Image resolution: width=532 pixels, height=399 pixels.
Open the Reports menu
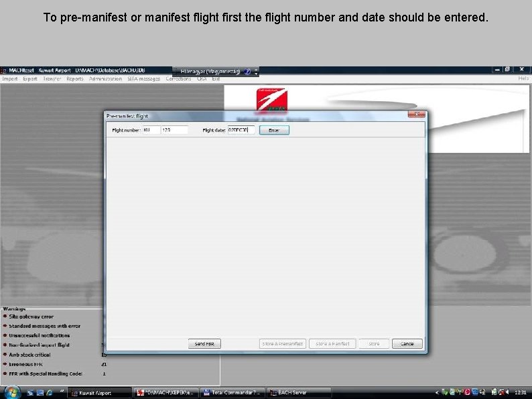point(74,78)
